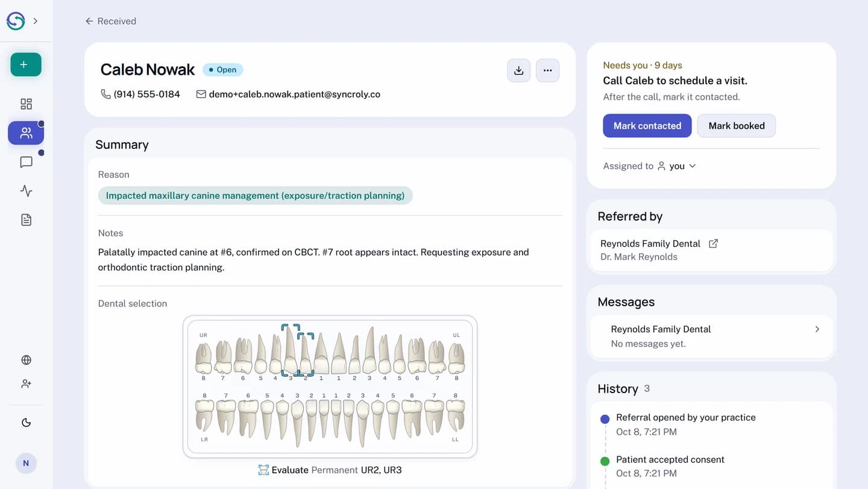Click the Syncroly logo icon
The width and height of the screenshot is (868, 489).
16,21
